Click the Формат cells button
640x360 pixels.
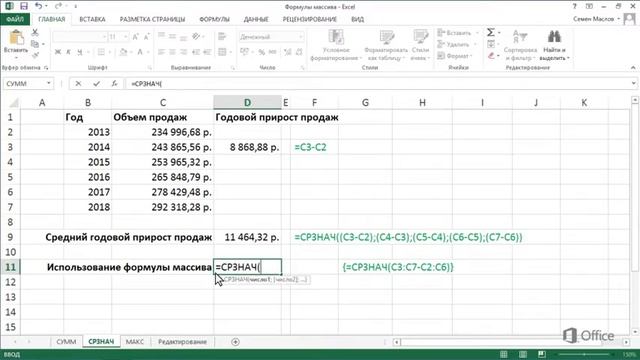click(455, 56)
